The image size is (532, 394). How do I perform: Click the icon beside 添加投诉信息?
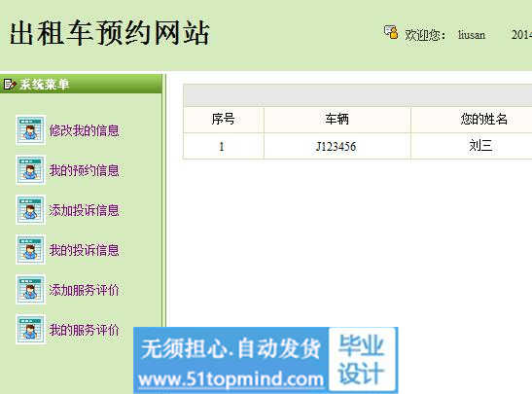30,210
